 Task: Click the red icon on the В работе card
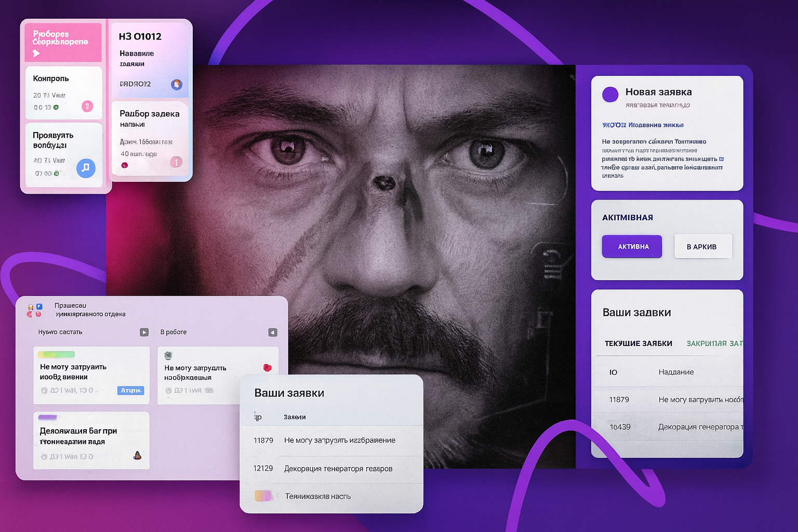click(x=268, y=368)
